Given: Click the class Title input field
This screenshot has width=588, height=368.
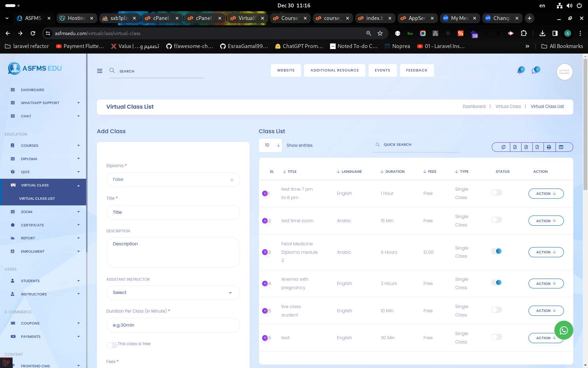Looking at the screenshot, I should [x=173, y=212].
